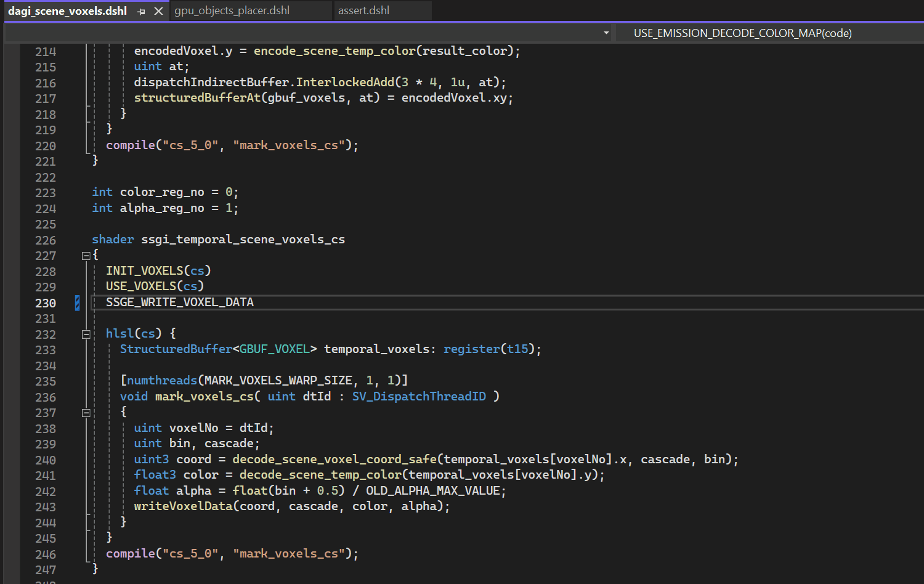Click line number 226 in the gutter
This screenshot has width=924, height=584.
46,240
